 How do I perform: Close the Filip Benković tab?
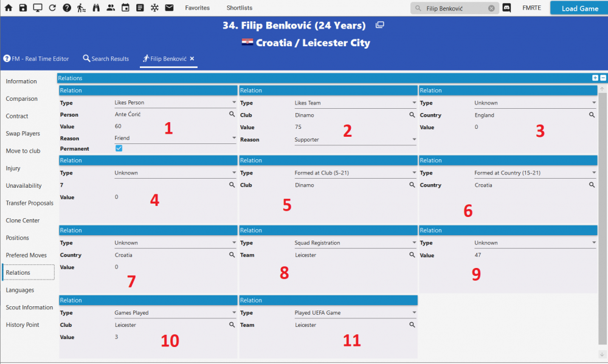[x=192, y=58]
